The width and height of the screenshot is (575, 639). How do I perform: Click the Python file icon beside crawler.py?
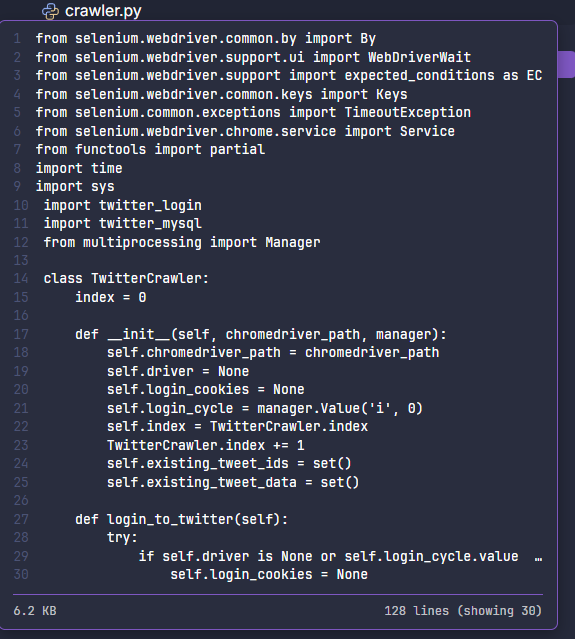[x=51, y=11]
